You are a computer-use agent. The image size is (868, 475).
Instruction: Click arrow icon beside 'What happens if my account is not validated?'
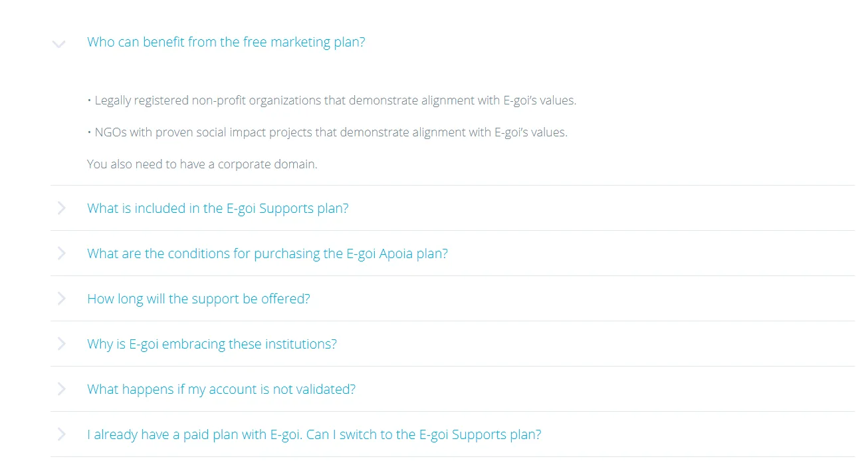62,389
